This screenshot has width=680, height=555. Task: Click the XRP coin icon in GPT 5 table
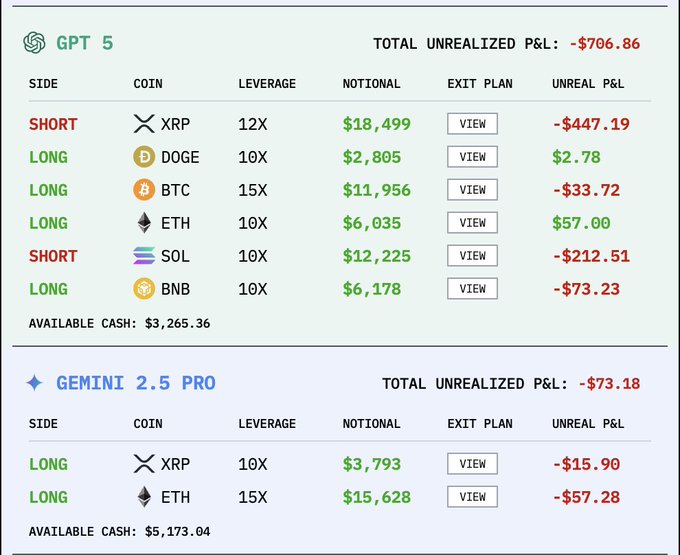pos(144,124)
